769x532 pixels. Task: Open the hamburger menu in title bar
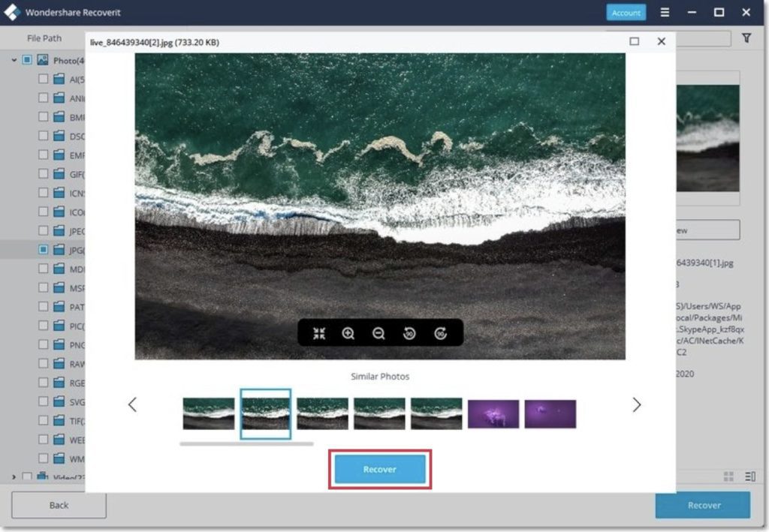665,12
